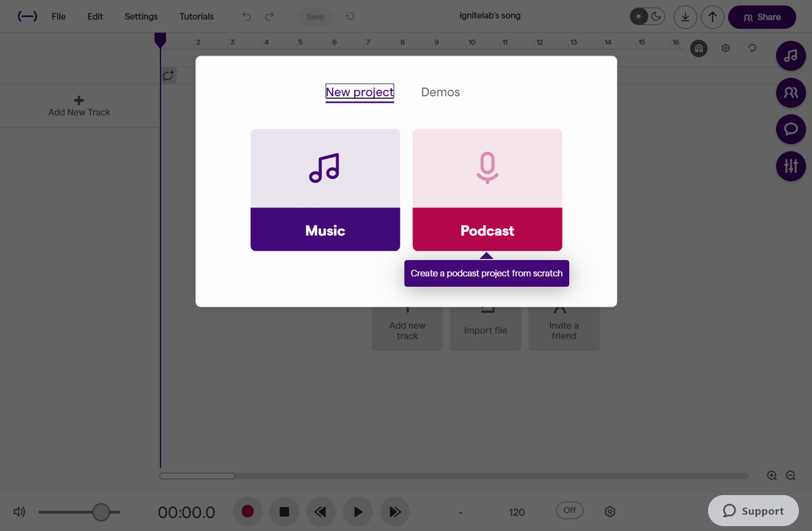Click the master volume slider knob

pos(101,512)
